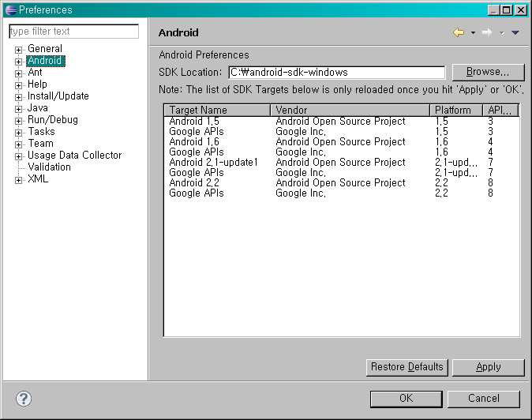Image resolution: width=532 pixels, height=420 pixels.
Task: Click the back navigation arrow icon
Action: pos(459,32)
